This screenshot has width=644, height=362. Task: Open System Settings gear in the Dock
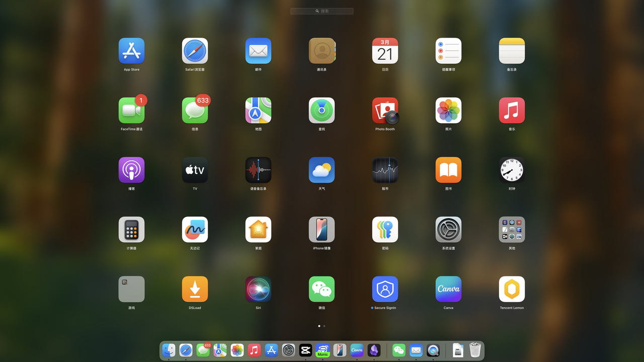[288, 350]
